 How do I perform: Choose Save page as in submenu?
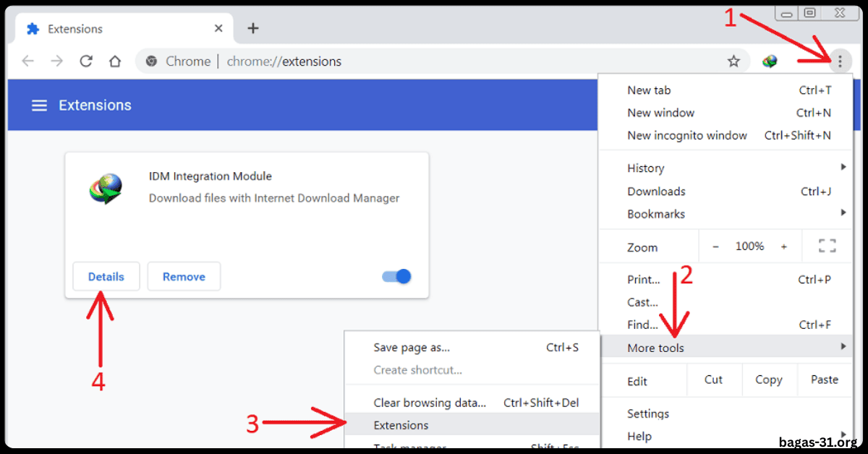point(472,348)
